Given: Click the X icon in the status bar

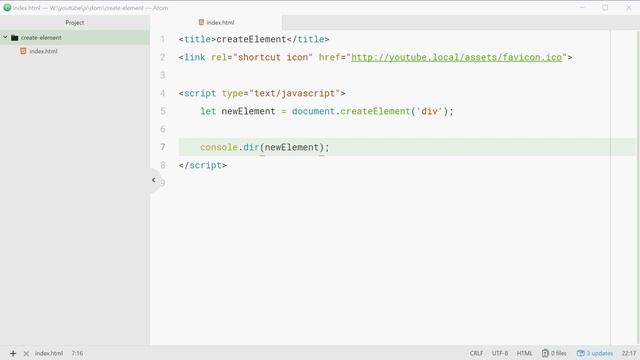Looking at the screenshot, I should point(26,353).
